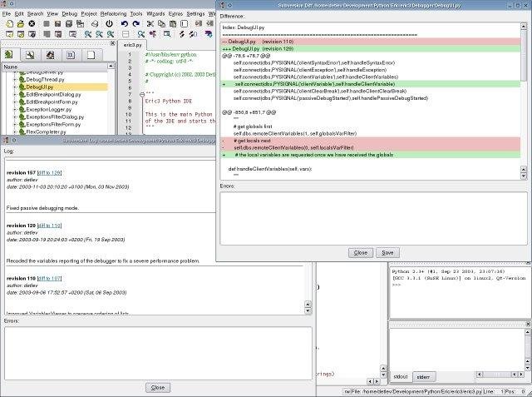The height and width of the screenshot is (397, 532).
Task: Click the Open file folder icon
Action: coord(20,24)
